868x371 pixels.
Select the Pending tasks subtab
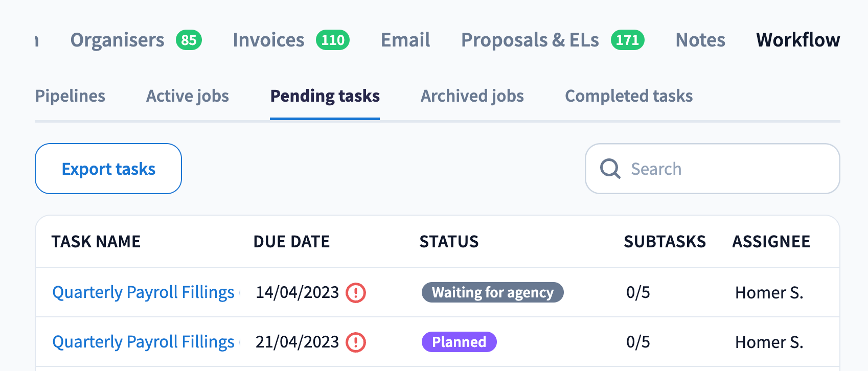click(325, 96)
